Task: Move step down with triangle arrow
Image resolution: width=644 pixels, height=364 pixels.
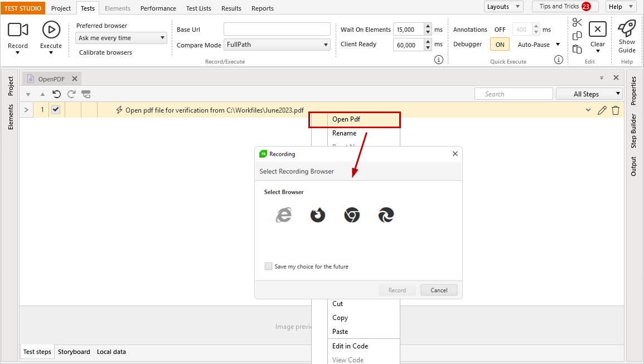Action: (28, 95)
